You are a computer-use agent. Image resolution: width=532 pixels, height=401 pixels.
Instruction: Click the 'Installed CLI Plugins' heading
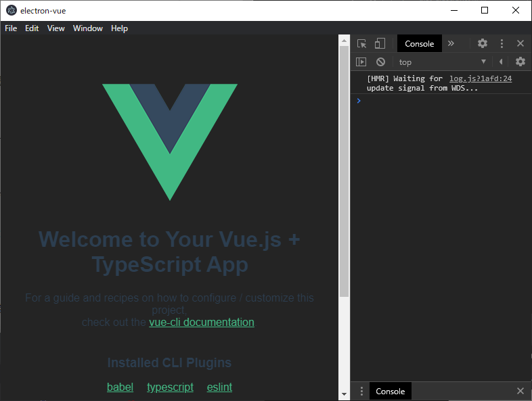coord(169,362)
